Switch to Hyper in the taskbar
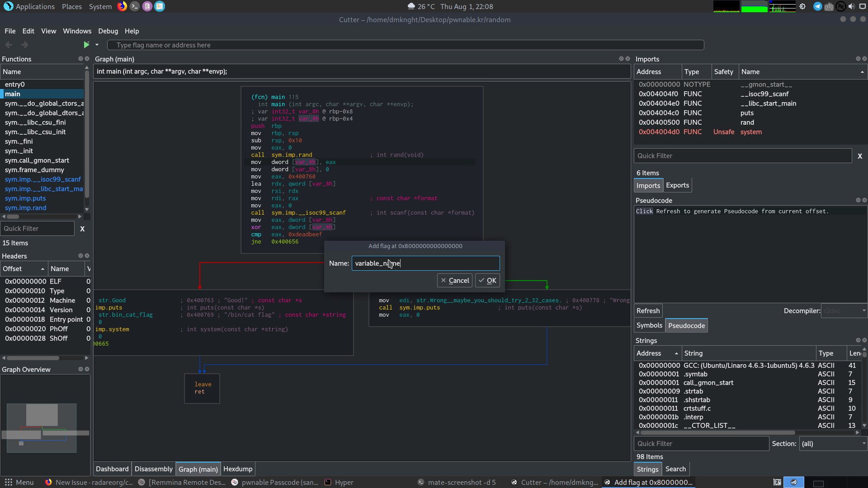The height and width of the screenshot is (488, 868). tap(339, 483)
